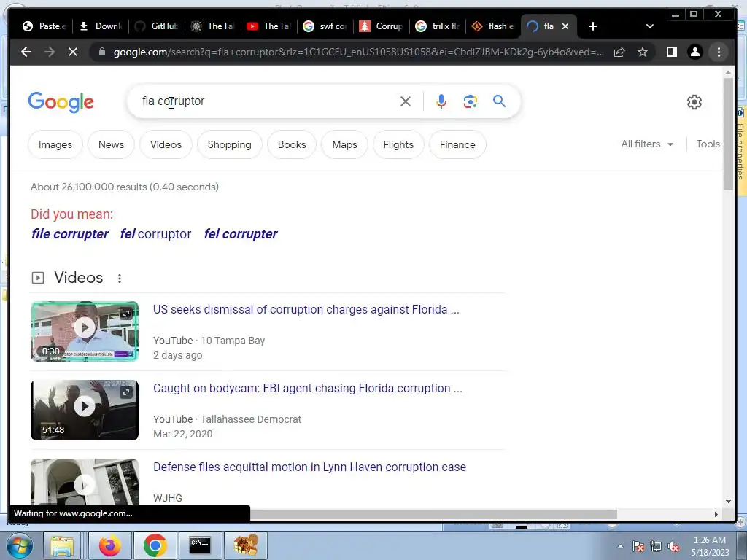Click the vertical page scrollbar
The width and height of the screenshot is (747, 560).
tap(728, 134)
